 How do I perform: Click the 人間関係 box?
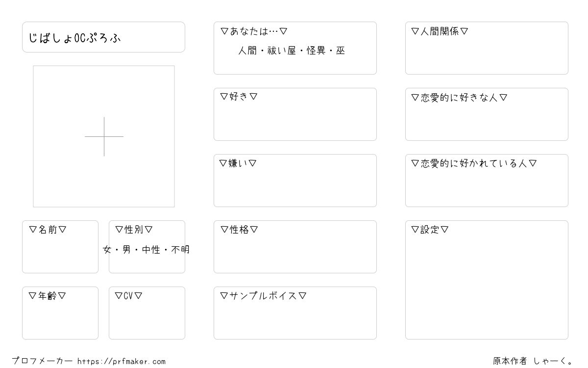[487, 48]
